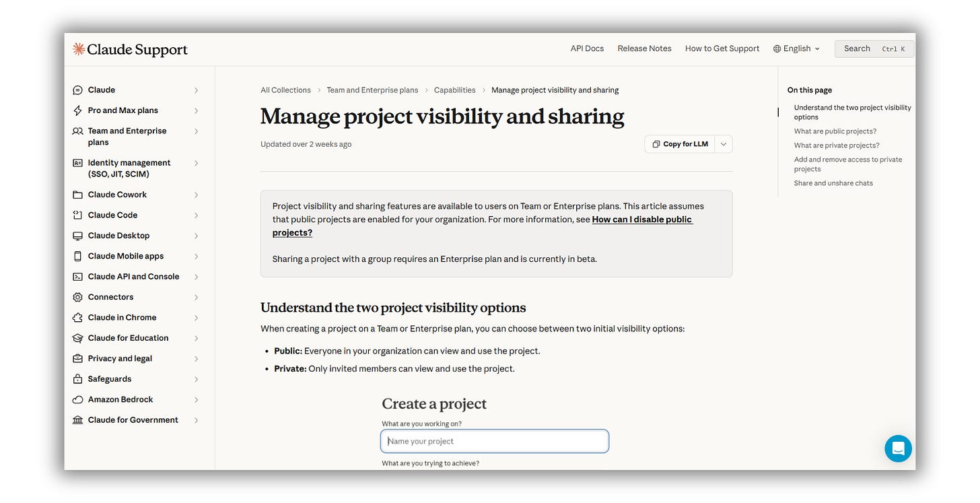The image size is (980, 503).
Task: Expand the Team and Enterprise plans chevron
Action: pos(197,131)
